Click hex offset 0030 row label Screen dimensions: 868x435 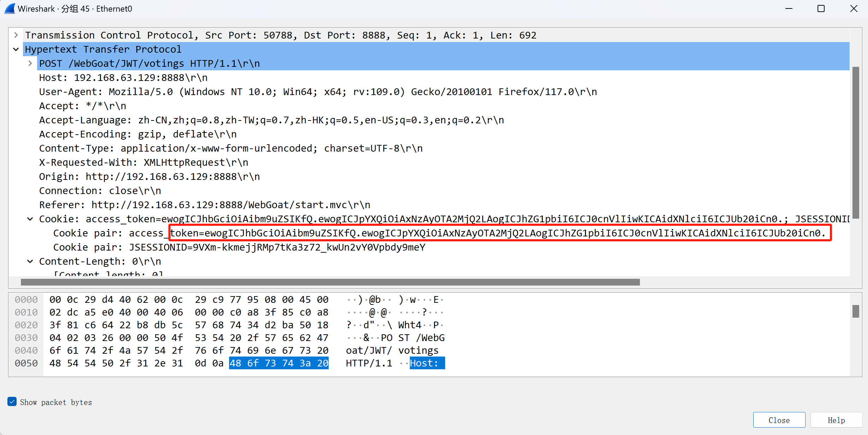[26, 337]
